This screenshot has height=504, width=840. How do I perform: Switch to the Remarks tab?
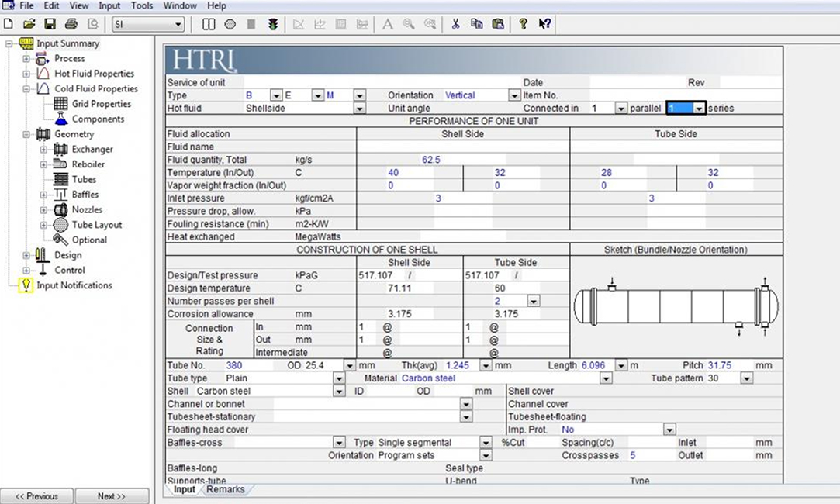click(226, 489)
